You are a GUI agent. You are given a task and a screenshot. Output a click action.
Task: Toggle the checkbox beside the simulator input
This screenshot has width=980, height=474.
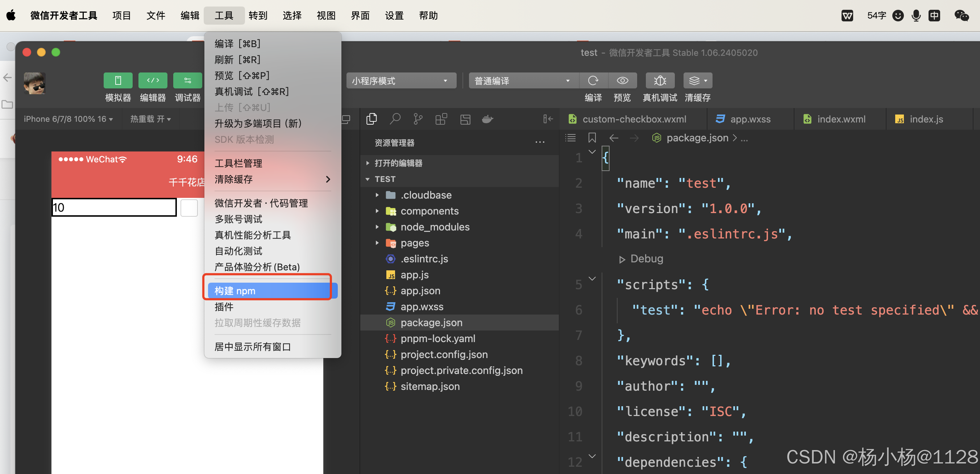click(189, 208)
